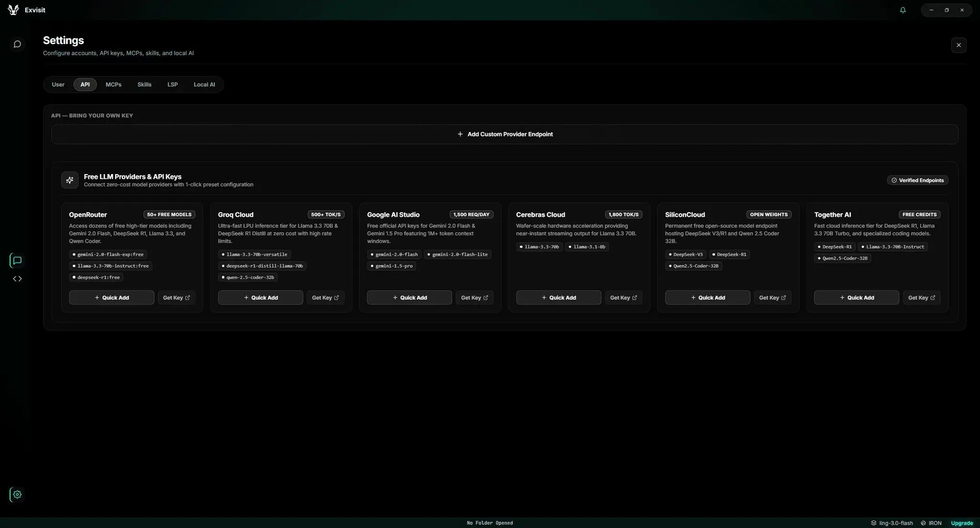Quick Add Cerebras Cloud

click(559, 297)
